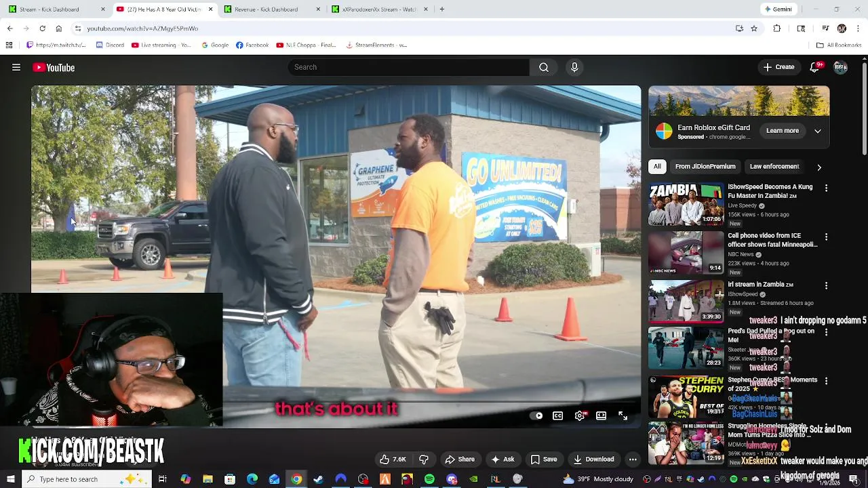This screenshot has width=868, height=488.
Task: Open player settings gear
Action: click(x=580, y=415)
